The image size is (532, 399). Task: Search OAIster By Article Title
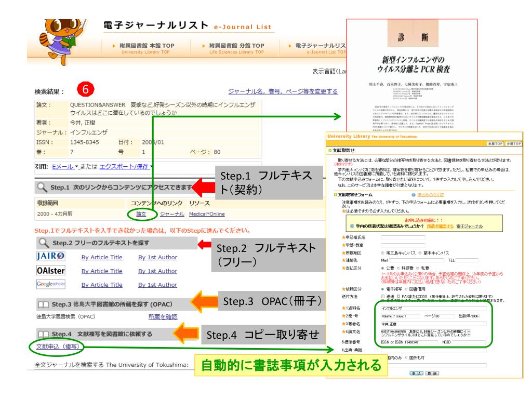(102, 271)
